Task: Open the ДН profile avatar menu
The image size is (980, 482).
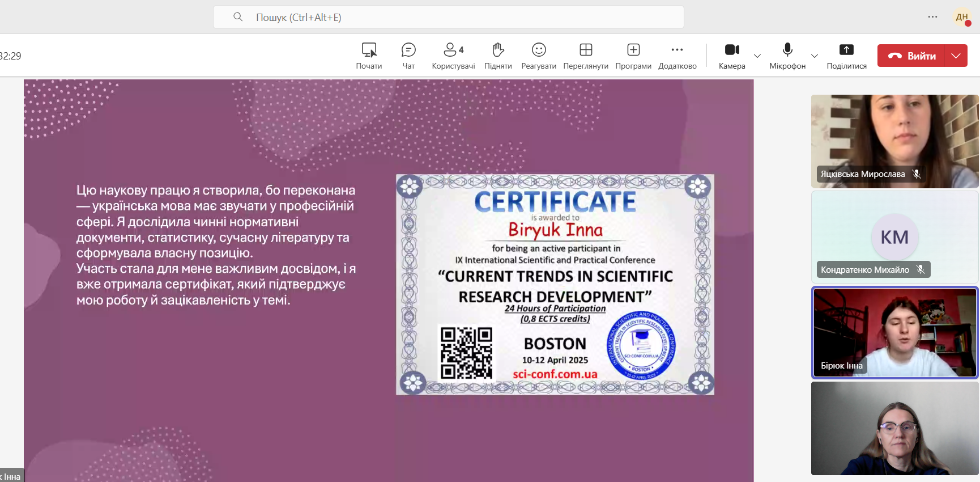Action: click(x=962, y=17)
